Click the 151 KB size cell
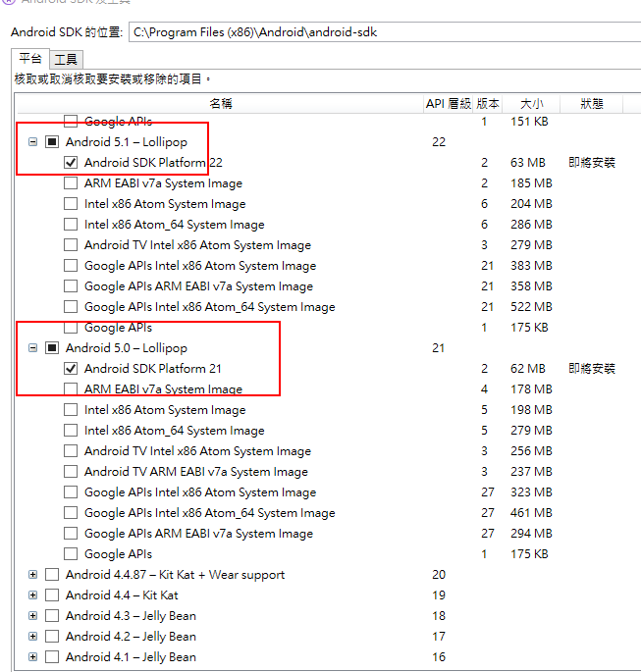The height and width of the screenshot is (672, 641). (529, 122)
